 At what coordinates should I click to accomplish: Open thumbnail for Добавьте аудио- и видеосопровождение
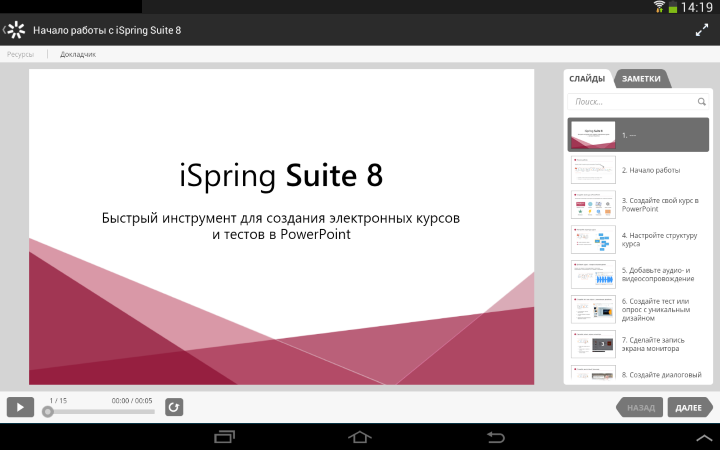click(593, 274)
